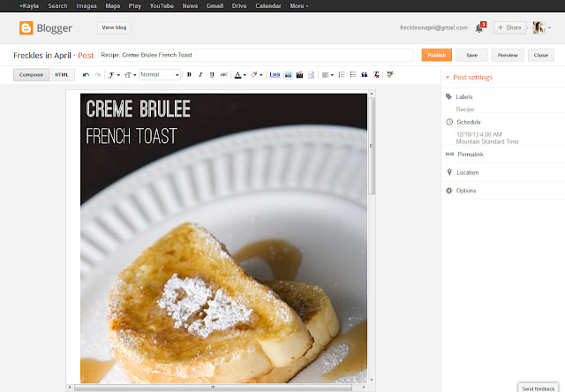
Task: Open the Normal paragraph format dropdown
Action: [160, 74]
